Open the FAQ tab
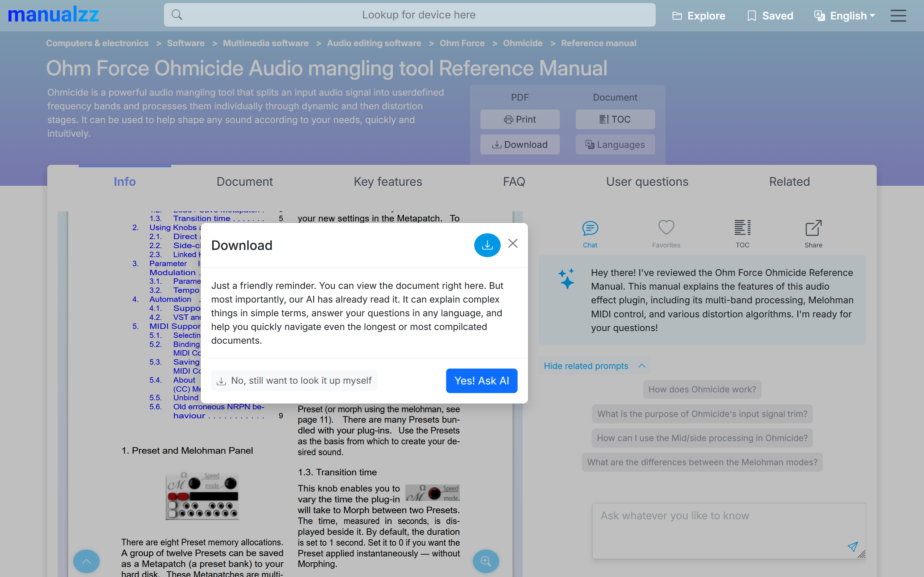 (514, 182)
